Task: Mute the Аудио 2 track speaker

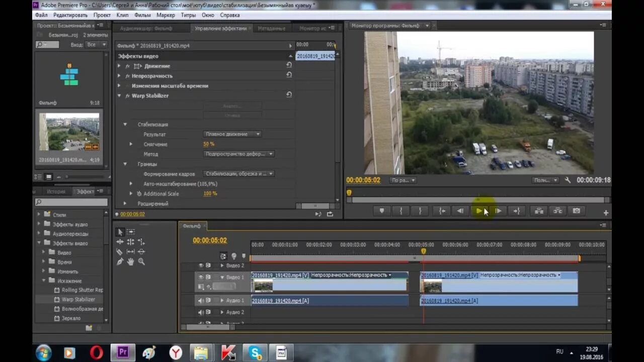Action: pos(201,312)
